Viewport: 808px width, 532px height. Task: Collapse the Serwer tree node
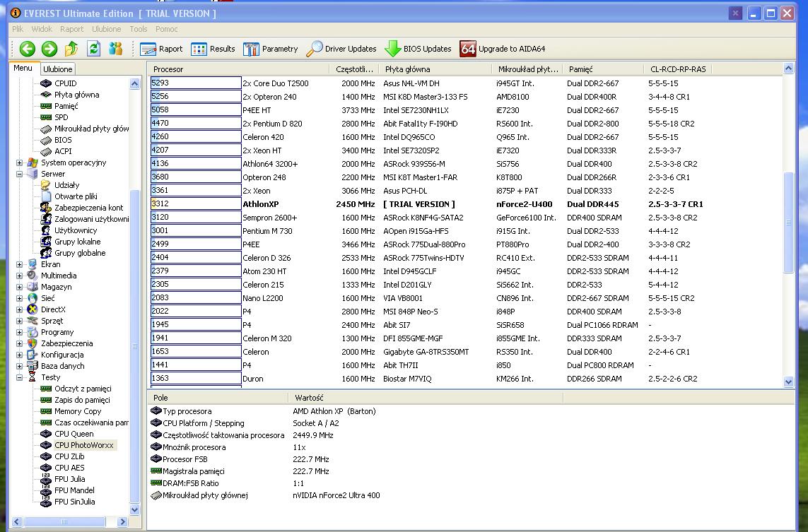click(20, 174)
